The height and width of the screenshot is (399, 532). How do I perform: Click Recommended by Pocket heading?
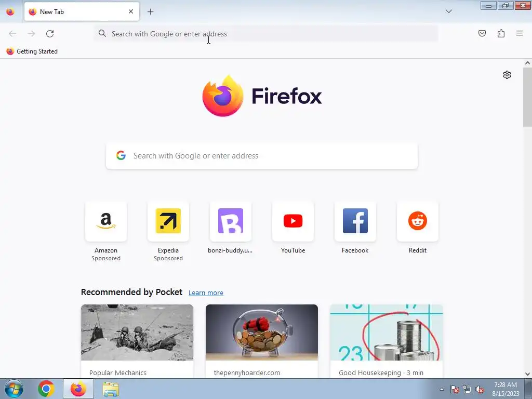[131, 292]
